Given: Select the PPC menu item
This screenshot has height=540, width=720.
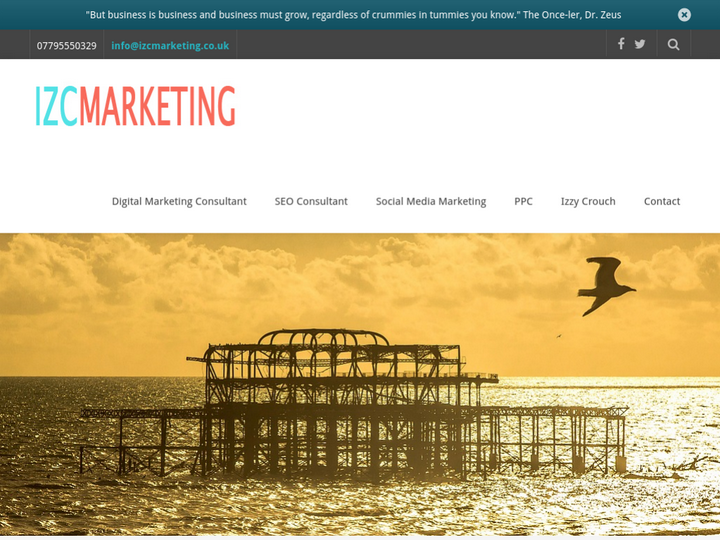Looking at the screenshot, I should tap(523, 202).
